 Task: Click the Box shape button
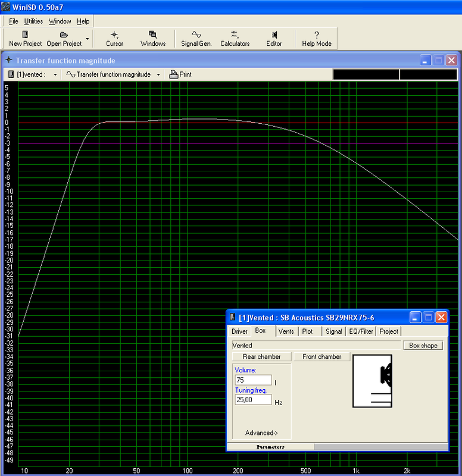pos(423,346)
